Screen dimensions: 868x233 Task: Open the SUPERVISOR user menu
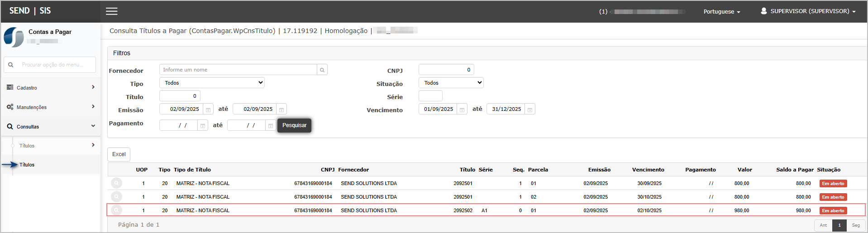click(x=808, y=11)
